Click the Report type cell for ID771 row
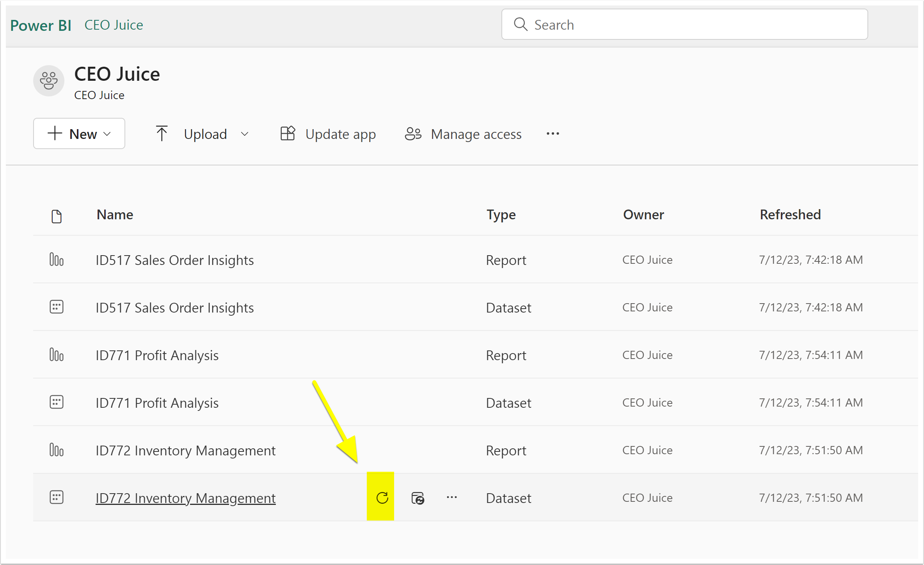924x565 pixels. coord(506,355)
